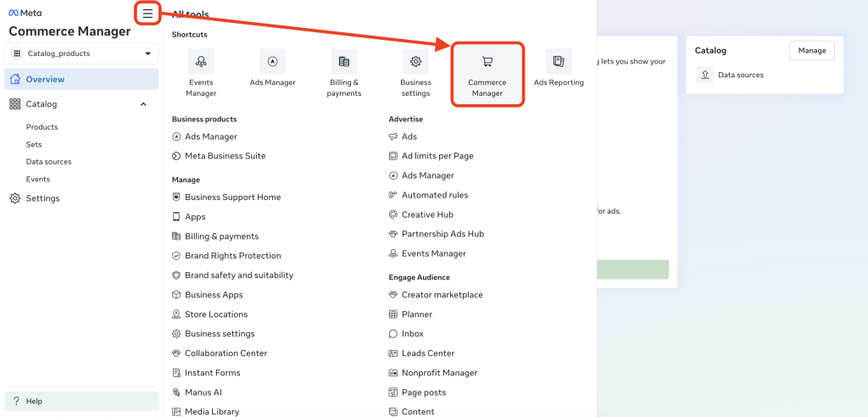Open Ads Manager shortcut icon
The width and height of the screenshot is (868, 417).
272,62
